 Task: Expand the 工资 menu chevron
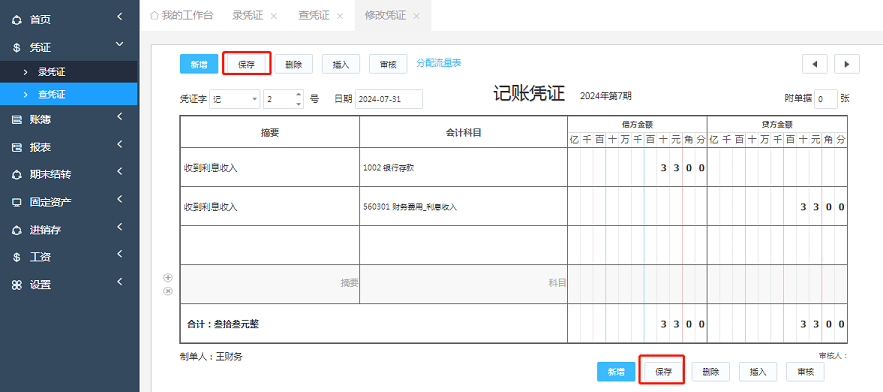[120, 255]
